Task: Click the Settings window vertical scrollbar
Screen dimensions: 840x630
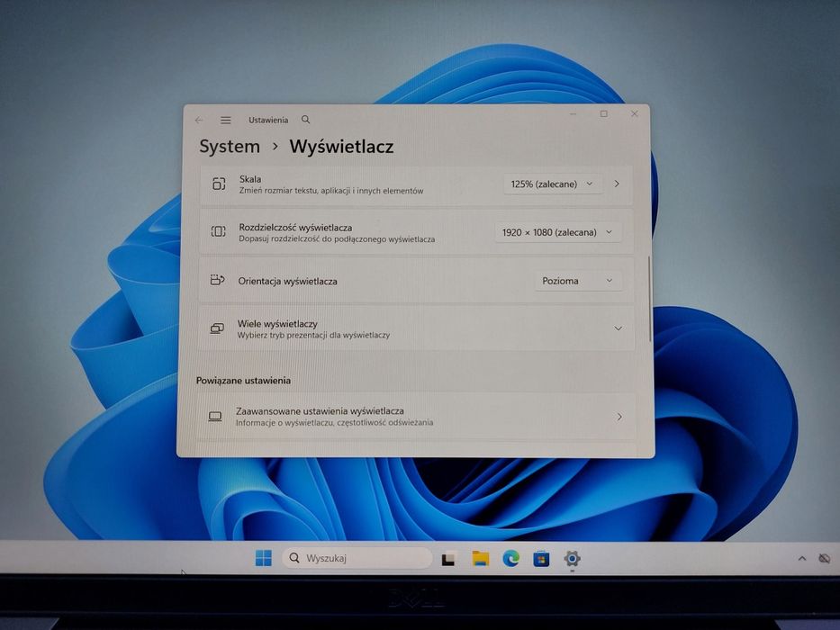Action: click(650, 299)
